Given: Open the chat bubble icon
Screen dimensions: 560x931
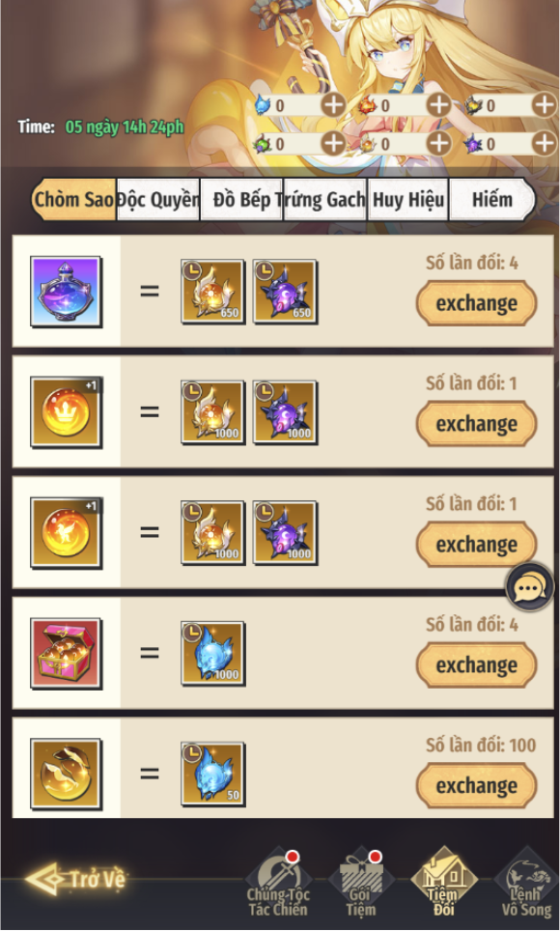Looking at the screenshot, I should 529,586.
